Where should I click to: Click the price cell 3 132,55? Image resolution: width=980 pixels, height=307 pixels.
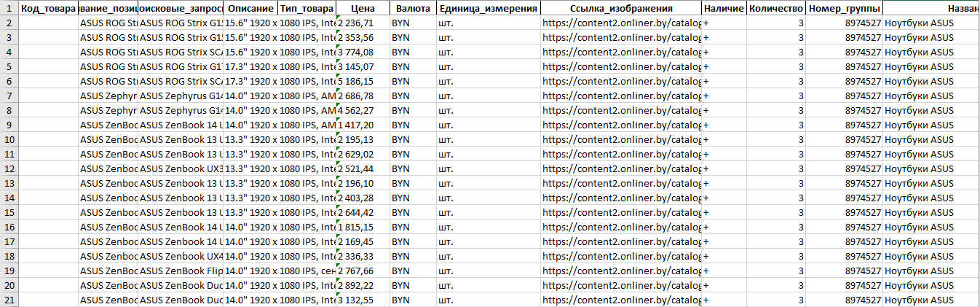point(363,300)
